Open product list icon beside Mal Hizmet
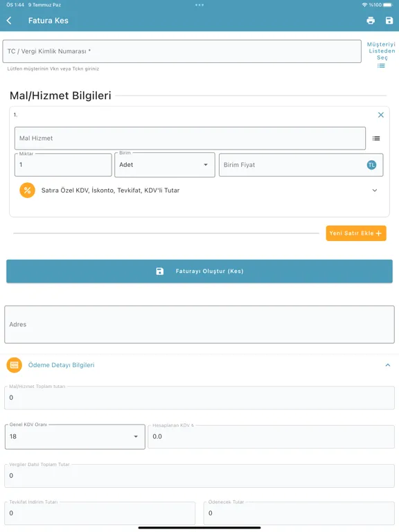 pyautogui.click(x=376, y=139)
